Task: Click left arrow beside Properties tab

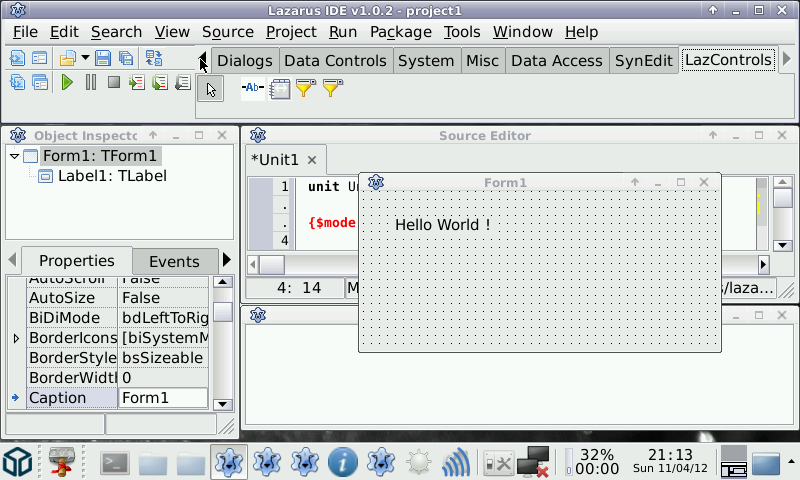Action: point(12,260)
